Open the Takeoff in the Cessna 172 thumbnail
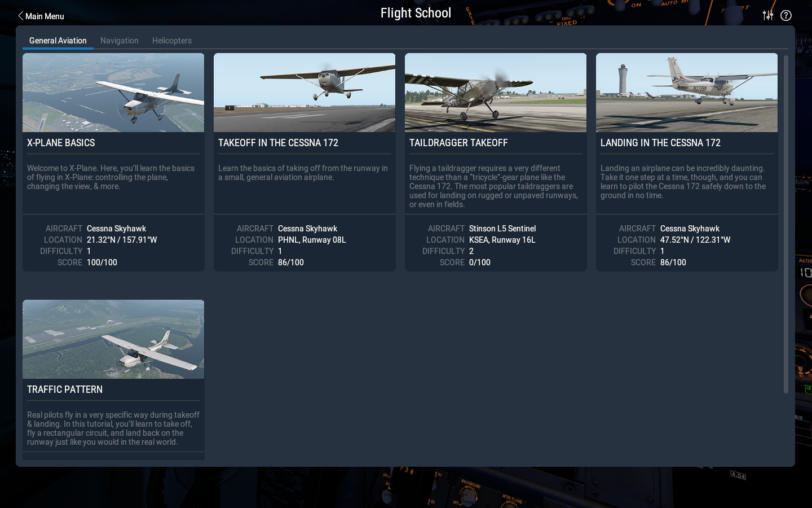The image size is (812, 508). click(x=304, y=93)
